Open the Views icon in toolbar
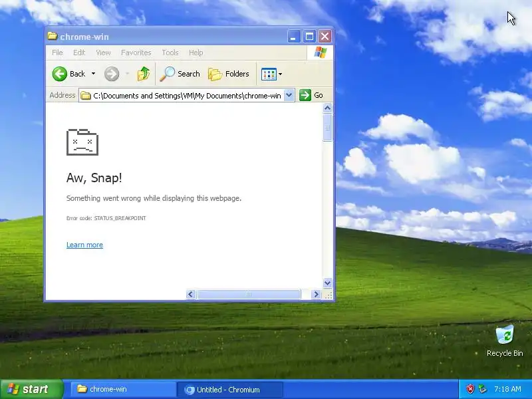532x399 pixels. click(269, 74)
